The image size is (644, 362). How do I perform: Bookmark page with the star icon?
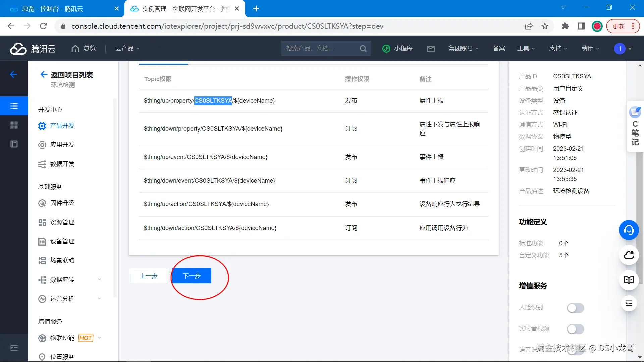[545, 26]
